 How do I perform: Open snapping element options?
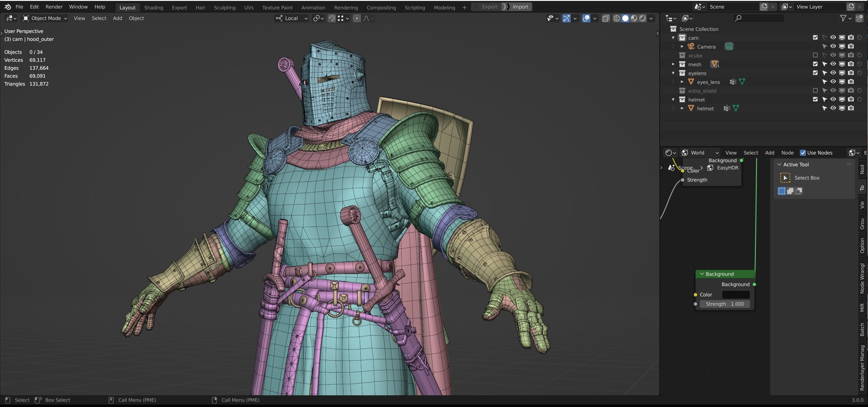click(343, 18)
